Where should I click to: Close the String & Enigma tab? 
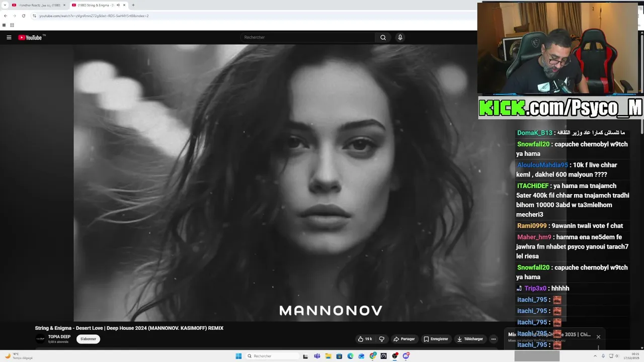pos(124,5)
